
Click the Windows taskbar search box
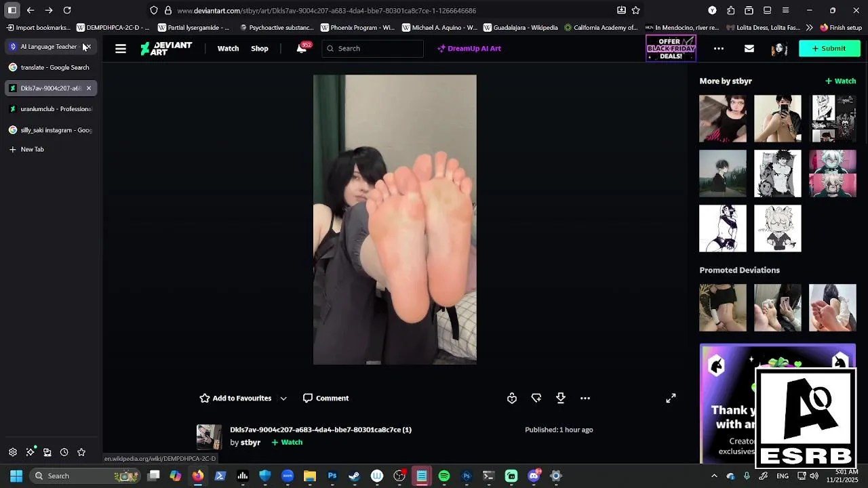(83, 476)
